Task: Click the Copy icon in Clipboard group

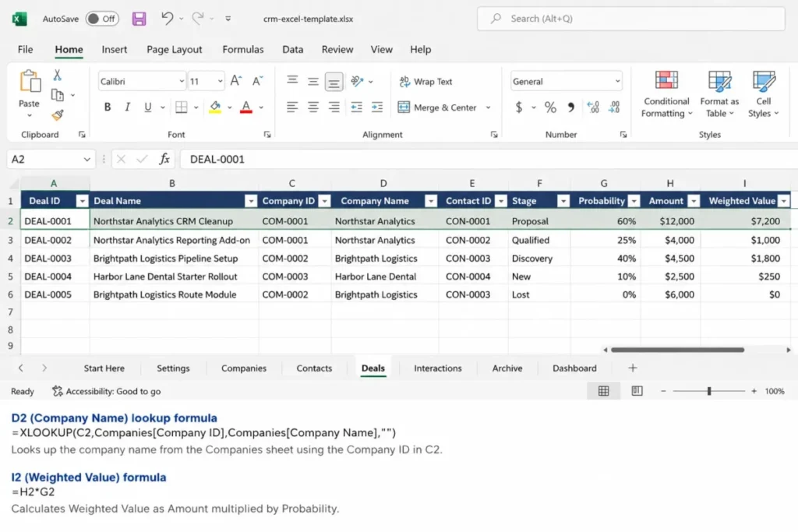Action: pyautogui.click(x=58, y=95)
